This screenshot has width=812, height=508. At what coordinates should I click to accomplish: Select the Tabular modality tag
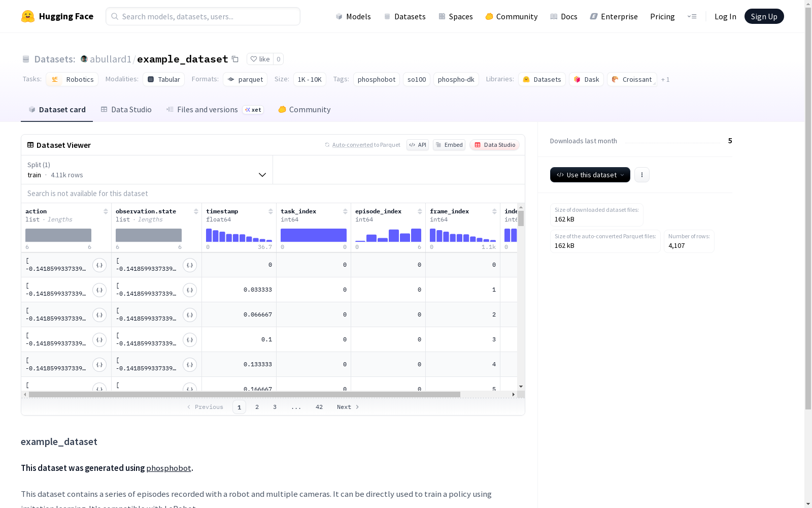[163, 79]
